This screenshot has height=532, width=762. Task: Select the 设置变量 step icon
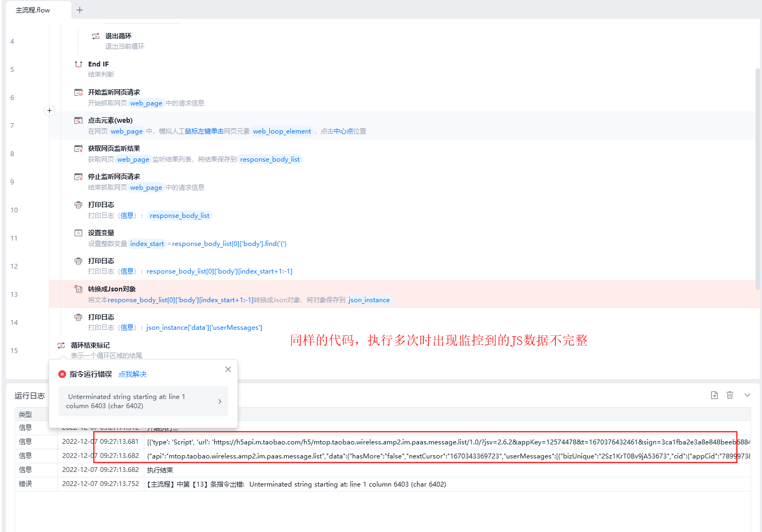[x=78, y=233]
